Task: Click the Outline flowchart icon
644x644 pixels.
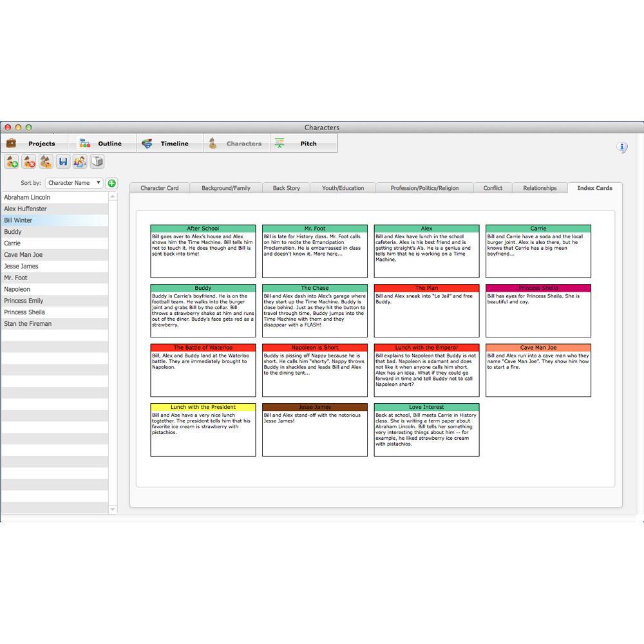Action: tap(84, 143)
